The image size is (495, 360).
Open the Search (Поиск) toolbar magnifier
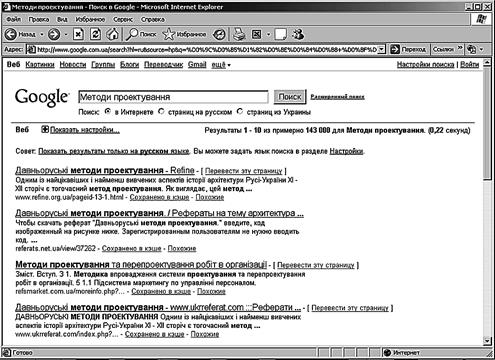[x=133, y=34]
